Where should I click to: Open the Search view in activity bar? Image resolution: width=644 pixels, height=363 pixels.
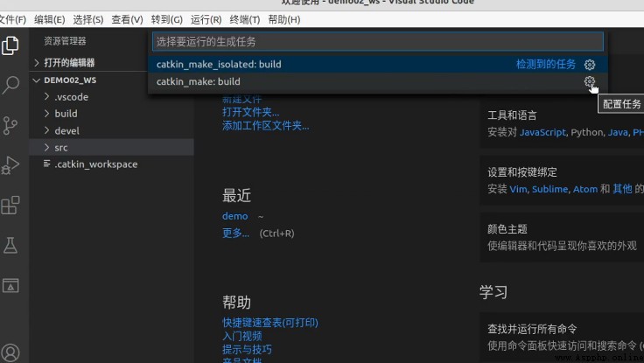(x=10, y=85)
